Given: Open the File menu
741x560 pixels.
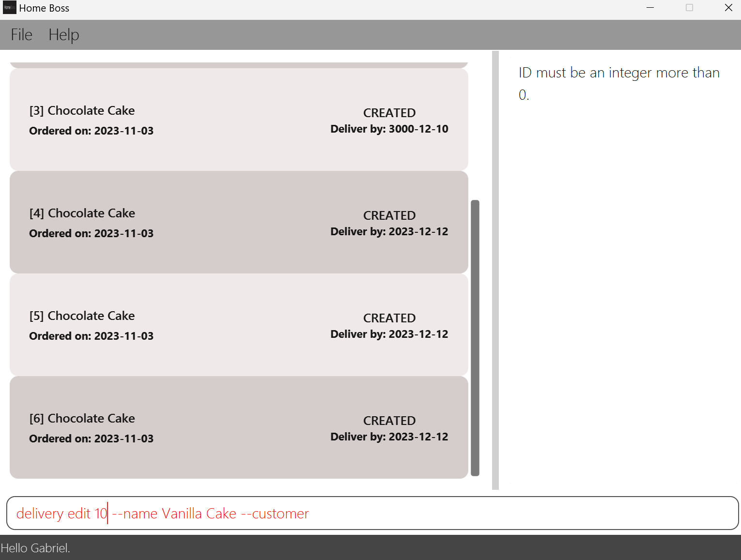Looking at the screenshot, I should (21, 34).
